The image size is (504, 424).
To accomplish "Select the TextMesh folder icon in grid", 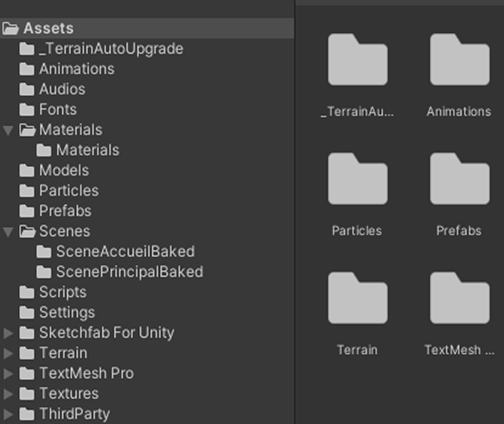I will [460, 298].
